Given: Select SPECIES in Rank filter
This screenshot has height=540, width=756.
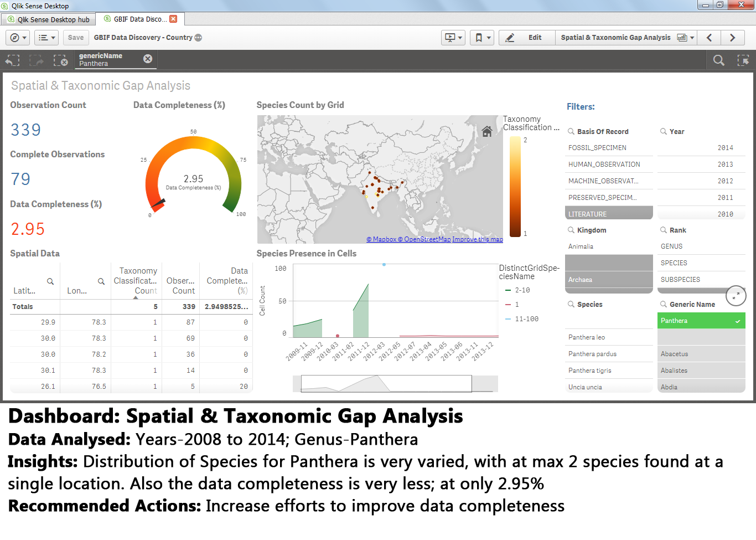Looking at the screenshot, I should [701, 263].
